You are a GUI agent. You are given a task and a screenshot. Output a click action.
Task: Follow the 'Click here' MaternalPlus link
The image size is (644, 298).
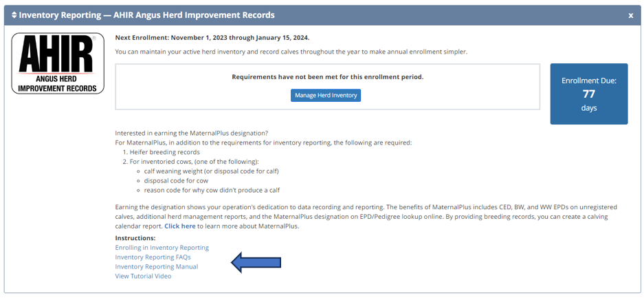tap(180, 226)
